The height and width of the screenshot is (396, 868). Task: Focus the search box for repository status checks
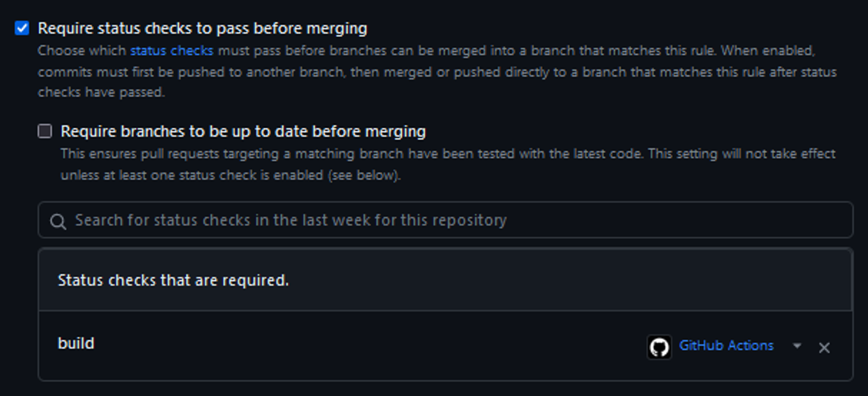point(298,221)
